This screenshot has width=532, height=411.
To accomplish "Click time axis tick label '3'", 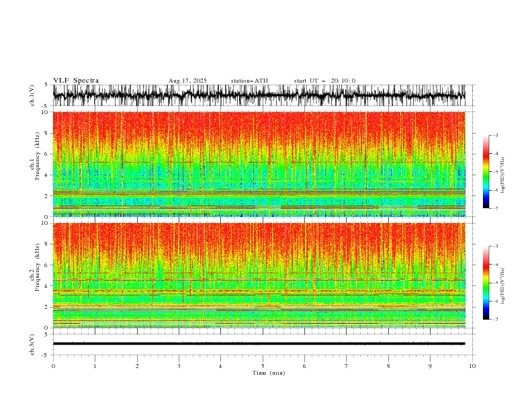I will [179, 366].
